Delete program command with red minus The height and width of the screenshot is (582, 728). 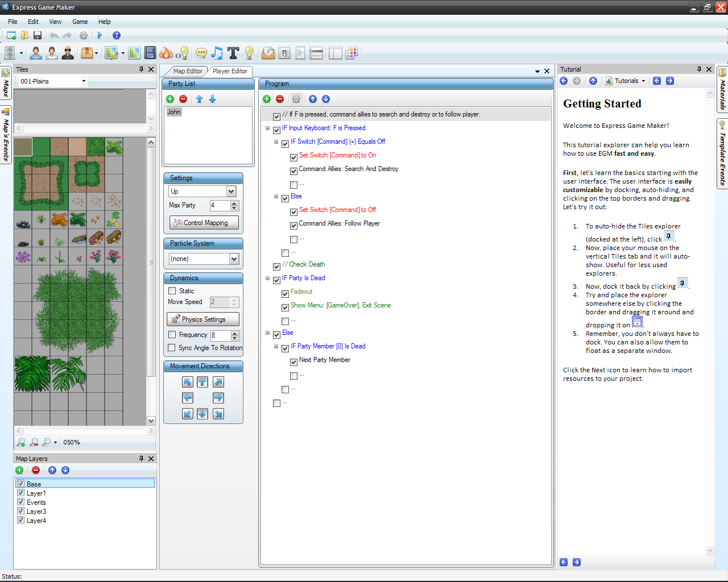[280, 99]
